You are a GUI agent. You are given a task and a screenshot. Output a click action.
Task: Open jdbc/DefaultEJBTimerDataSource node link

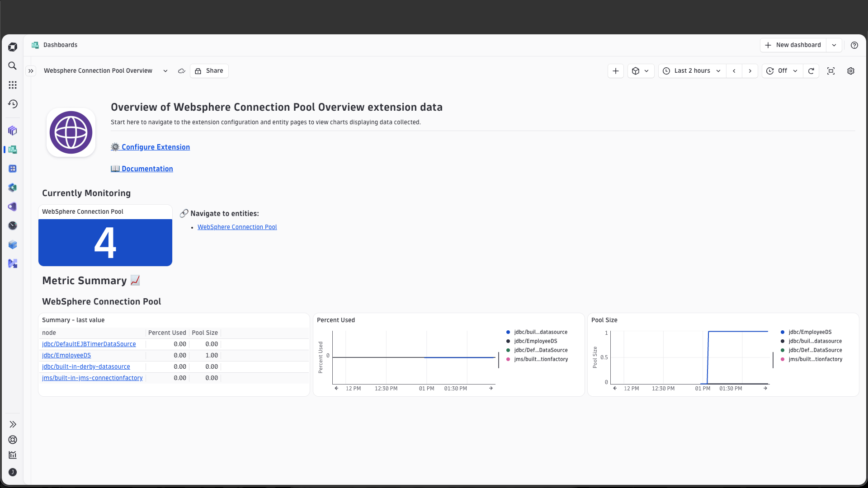89,344
